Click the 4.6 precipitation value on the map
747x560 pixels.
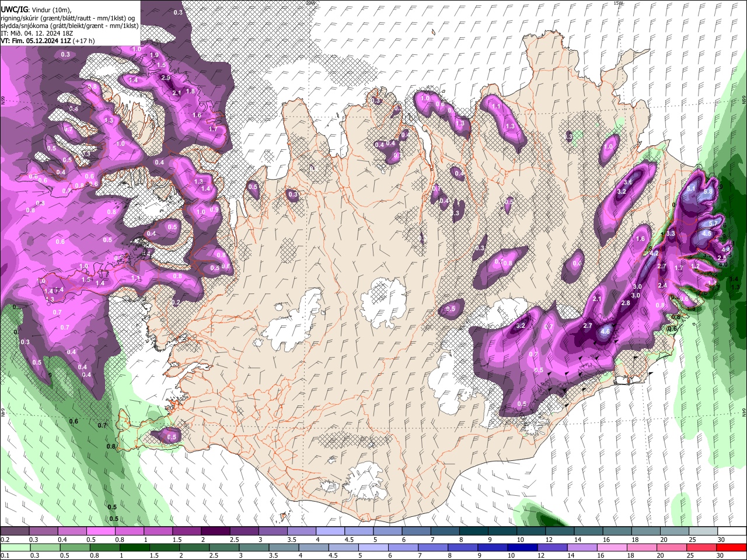click(605, 332)
